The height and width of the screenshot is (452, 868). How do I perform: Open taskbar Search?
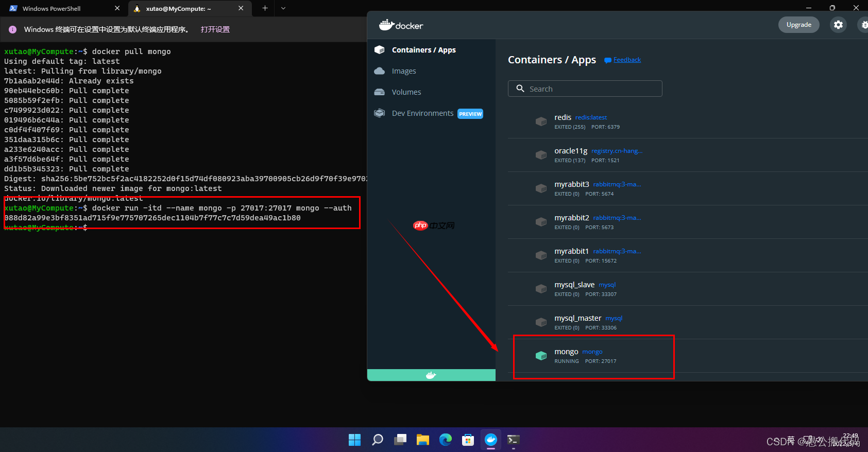point(378,440)
